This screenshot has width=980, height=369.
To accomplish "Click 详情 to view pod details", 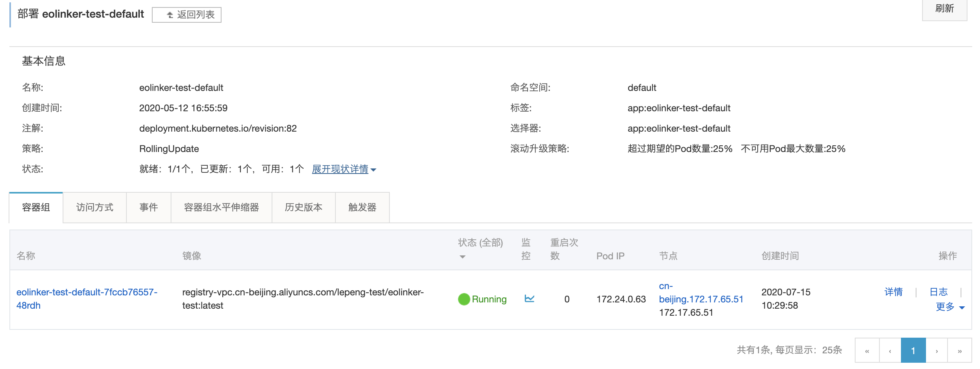I will click(894, 292).
